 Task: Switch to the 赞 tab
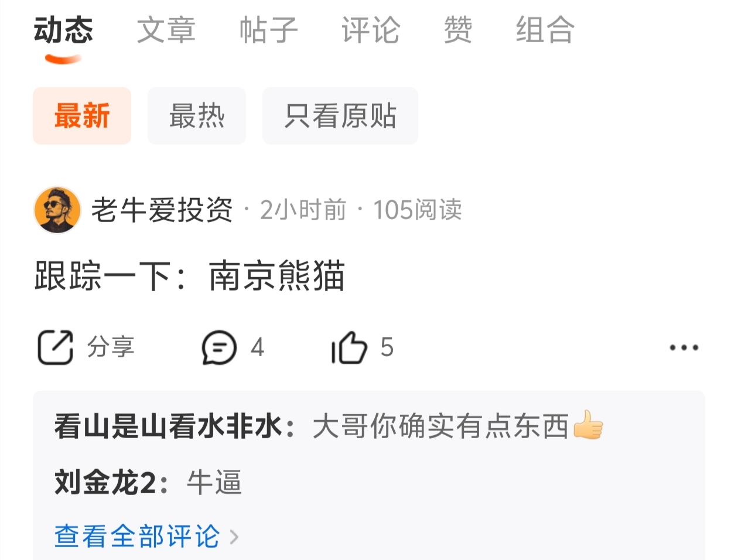[x=458, y=30]
